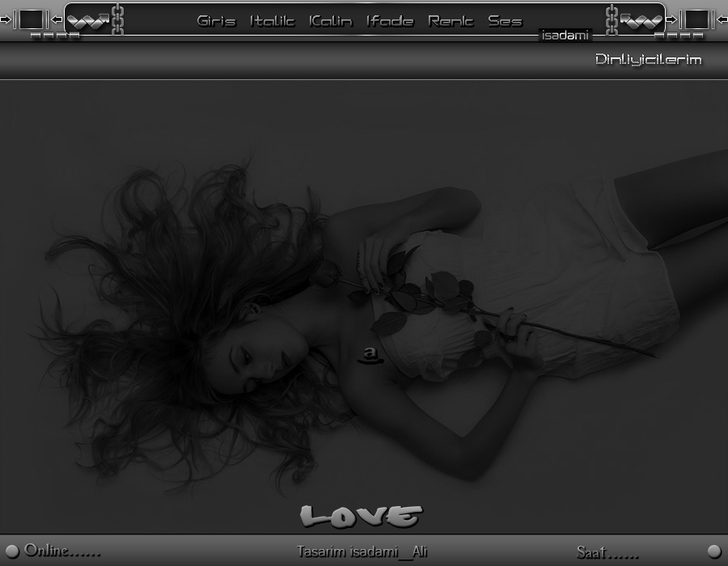Click the right wavy arrow icon
This screenshot has width=728, height=566.
[x=641, y=19]
